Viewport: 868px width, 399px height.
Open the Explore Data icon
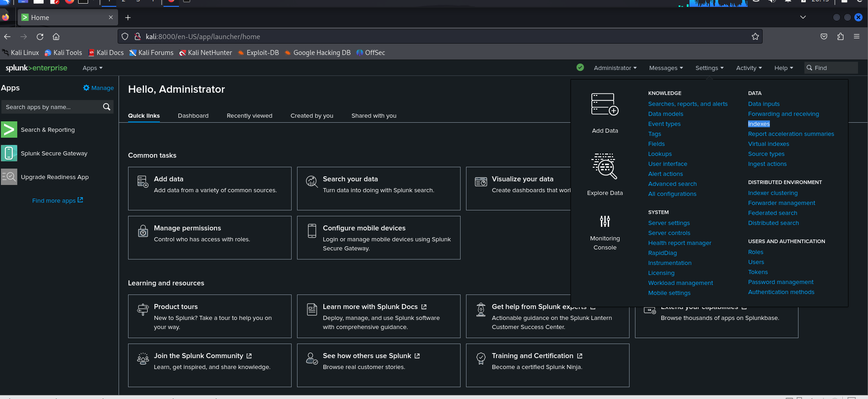tap(605, 166)
